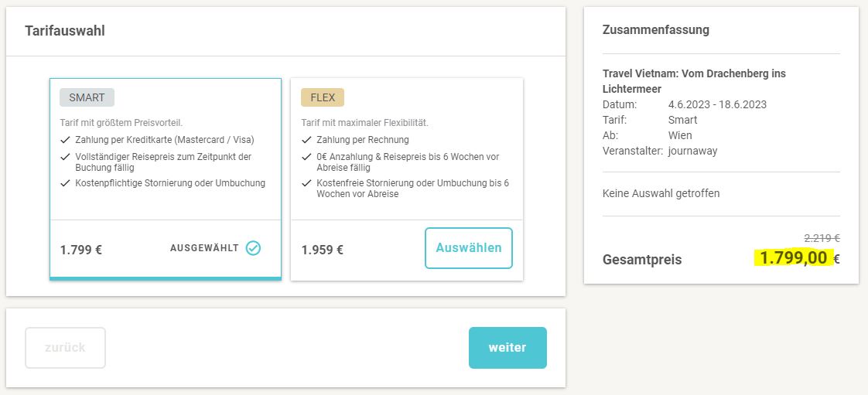
Task: Click the AUSGEWÄHLT label on SMART card
Action: point(204,248)
